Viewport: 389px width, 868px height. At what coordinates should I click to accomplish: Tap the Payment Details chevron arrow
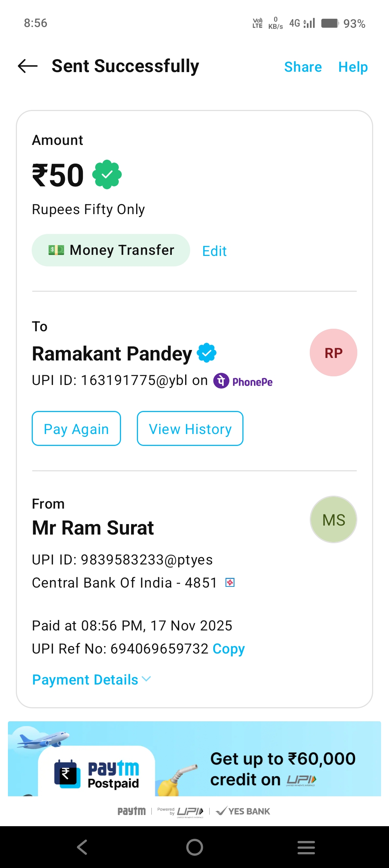click(147, 679)
